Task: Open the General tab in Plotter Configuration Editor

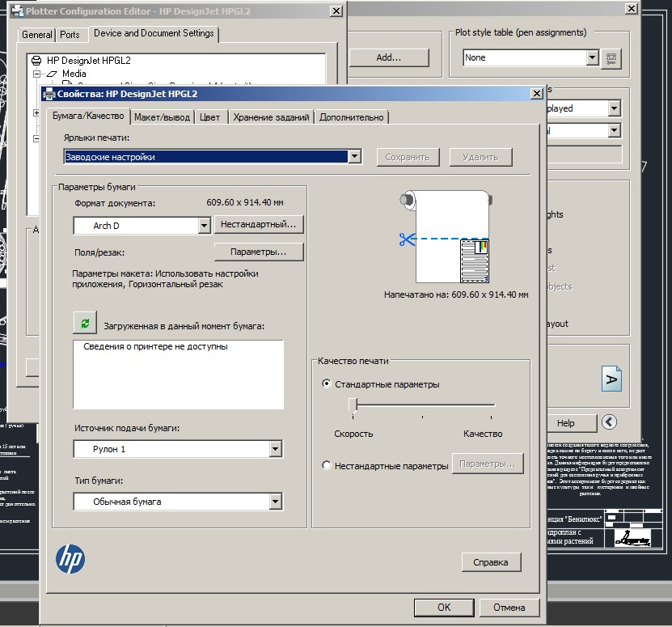Action: (x=37, y=35)
